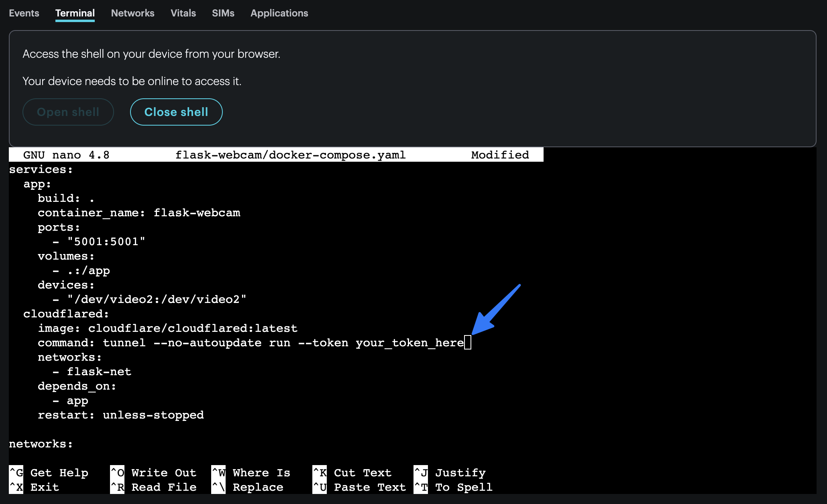Click the '^O Write Out' shortcut
The height and width of the screenshot is (504, 827).
tap(153, 473)
